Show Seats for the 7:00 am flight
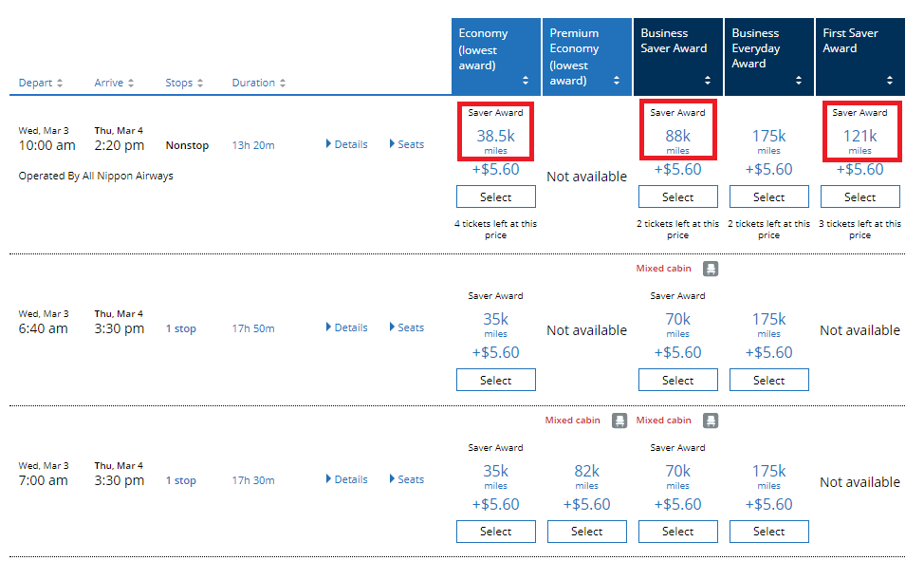The image size is (924, 561). [x=406, y=479]
